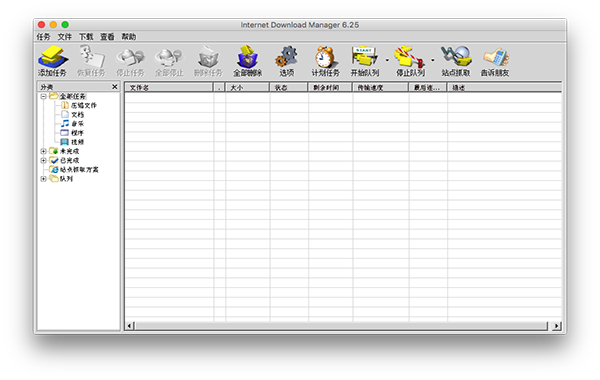Open 选项 (Options) gear icon
This screenshot has height=380, width=600.
pos(287,61)
